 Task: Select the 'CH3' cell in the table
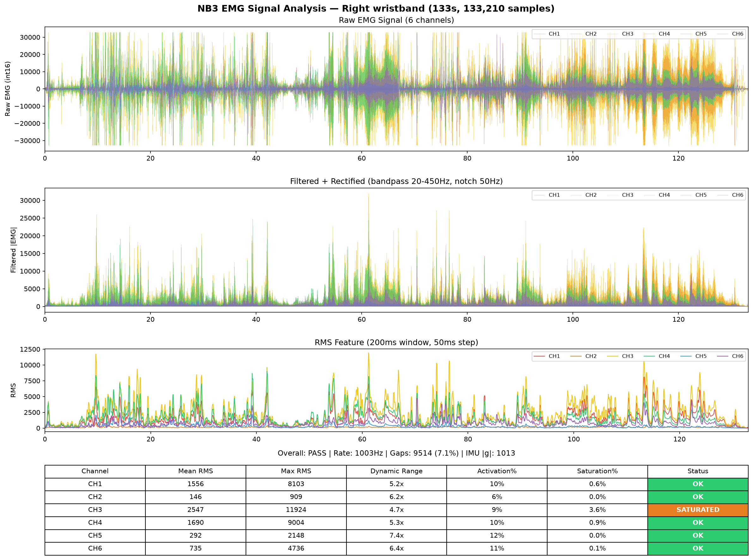[x=95, y=509]
